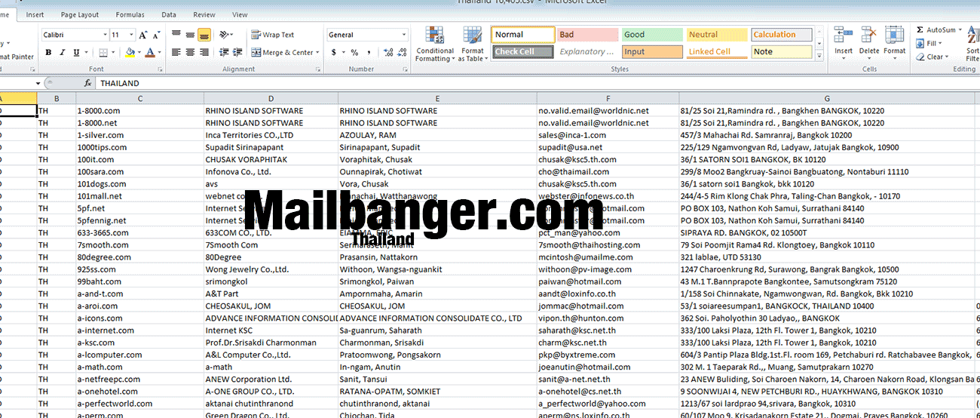The width and height of the screenshot is (980, 418).
Task: Increase cell indent
Action: [238, 53]
